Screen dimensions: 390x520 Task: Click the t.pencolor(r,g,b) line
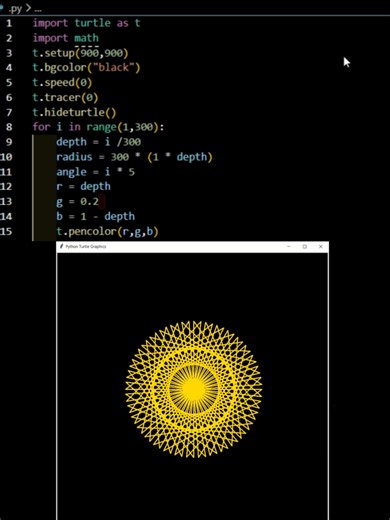click(107, 231)
